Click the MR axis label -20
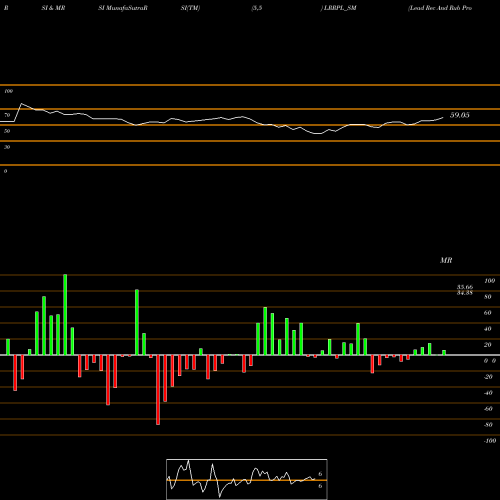This screenshot has height=500, width=500. [488, 377]
